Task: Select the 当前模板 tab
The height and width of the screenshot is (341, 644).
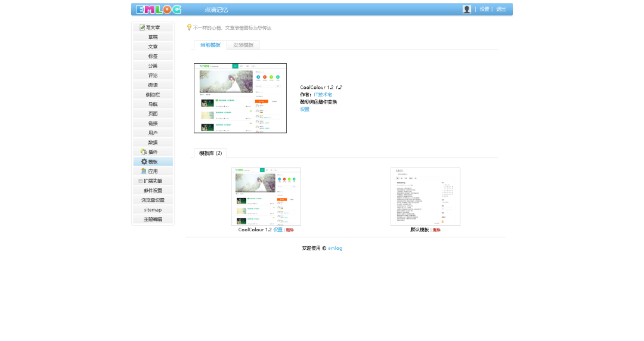Action: click(210, 45)
